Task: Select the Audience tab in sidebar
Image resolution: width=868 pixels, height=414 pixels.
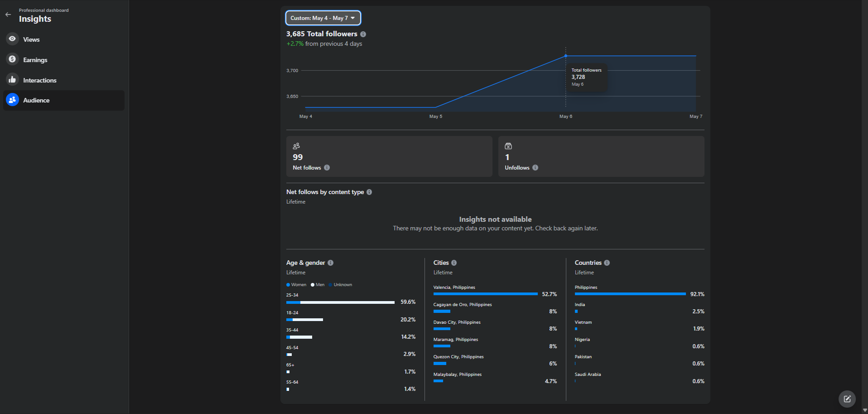Action: point(36,100)
